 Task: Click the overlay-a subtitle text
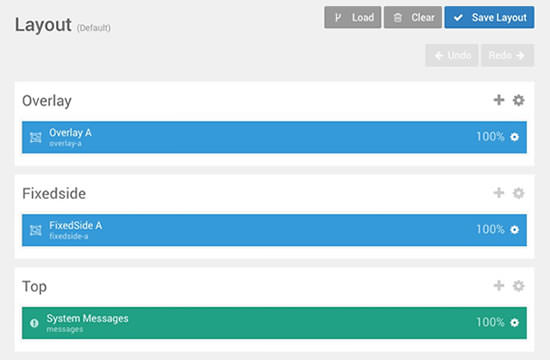tap(65, 144)
